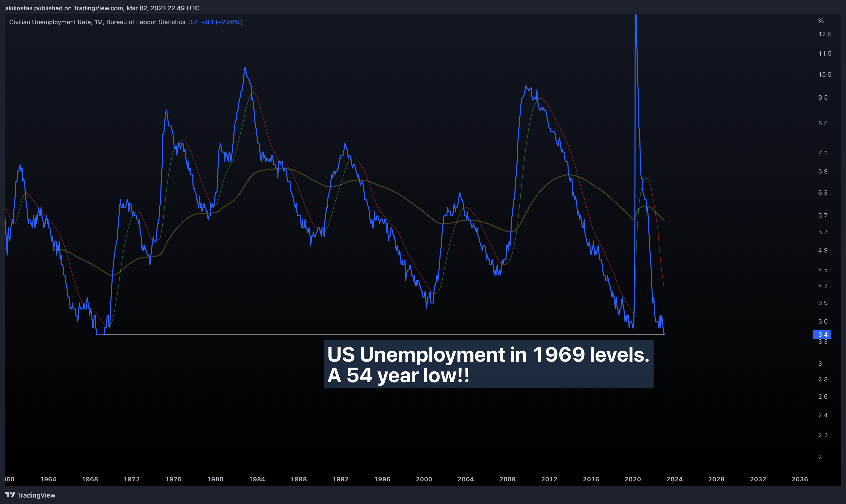This screenshot has width=846, height=504.
Task: Click the 1992 label on time axis
Action: pos(341,479)
